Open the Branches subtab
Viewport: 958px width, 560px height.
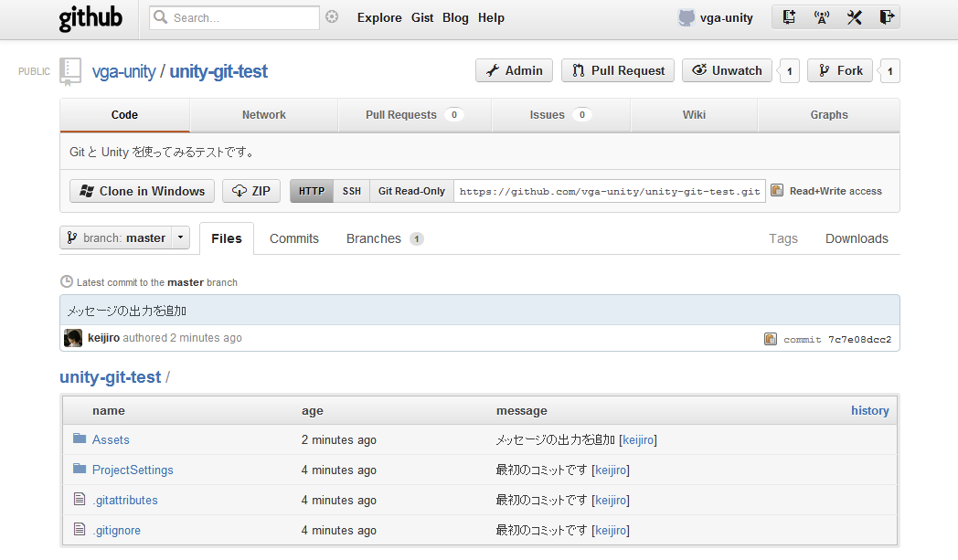point(385,238)
